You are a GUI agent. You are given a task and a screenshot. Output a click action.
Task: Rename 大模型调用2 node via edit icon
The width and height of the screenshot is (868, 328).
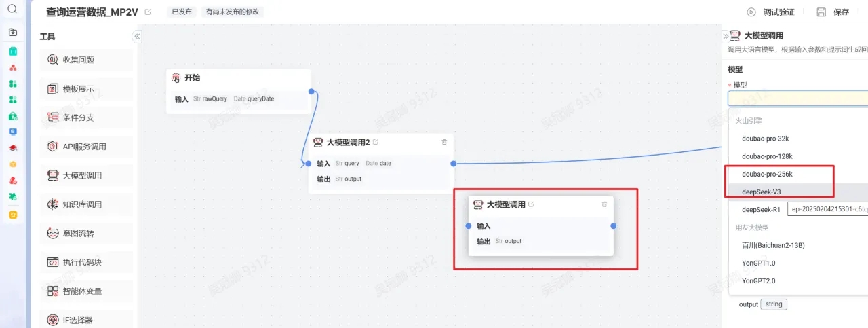pyautogui.click(x=376, y=142)
